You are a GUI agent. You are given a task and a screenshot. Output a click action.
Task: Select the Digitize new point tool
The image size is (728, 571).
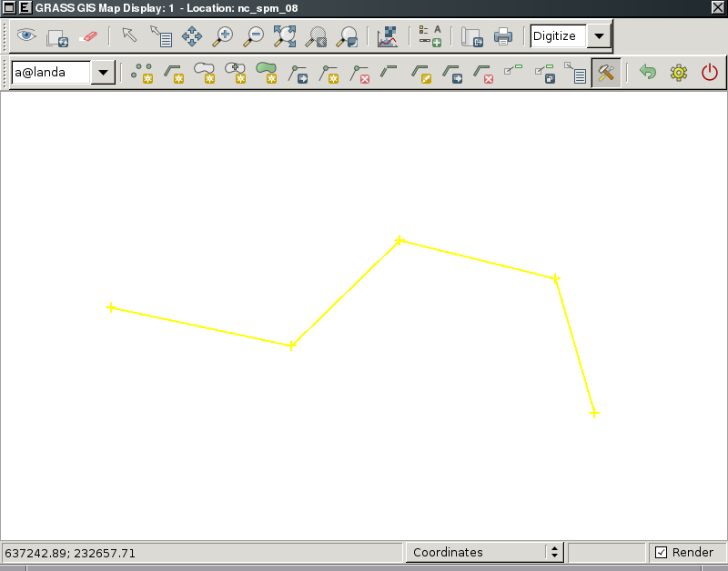point(142,74)
